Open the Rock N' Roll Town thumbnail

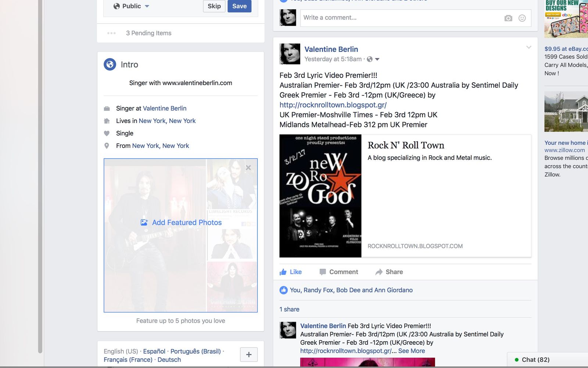pyautogui.click(x=320, y=196)
